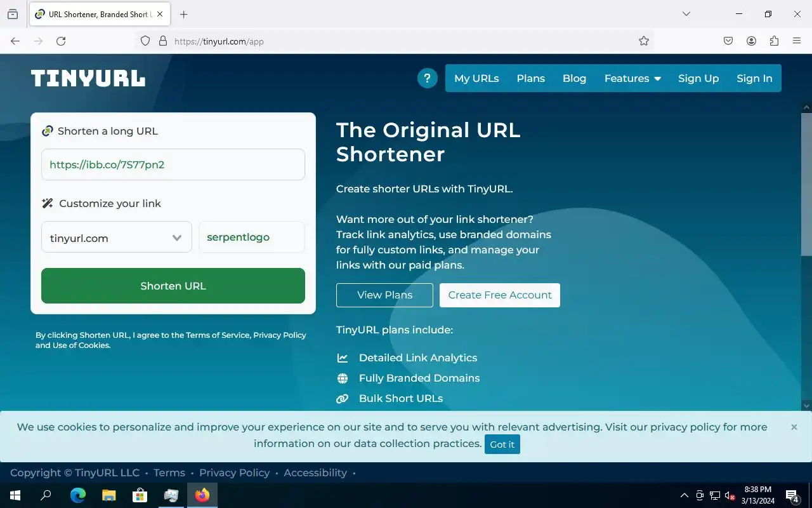Click Create Free Account button

coord(500,295)
